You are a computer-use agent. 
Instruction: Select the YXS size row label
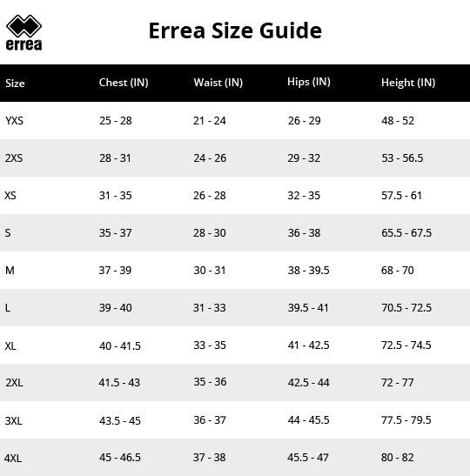coord(14,120)
